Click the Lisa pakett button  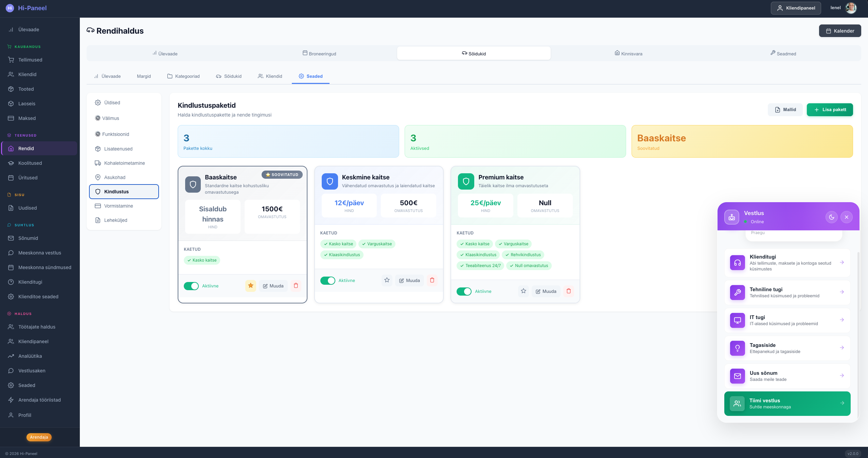pos(829,110)
